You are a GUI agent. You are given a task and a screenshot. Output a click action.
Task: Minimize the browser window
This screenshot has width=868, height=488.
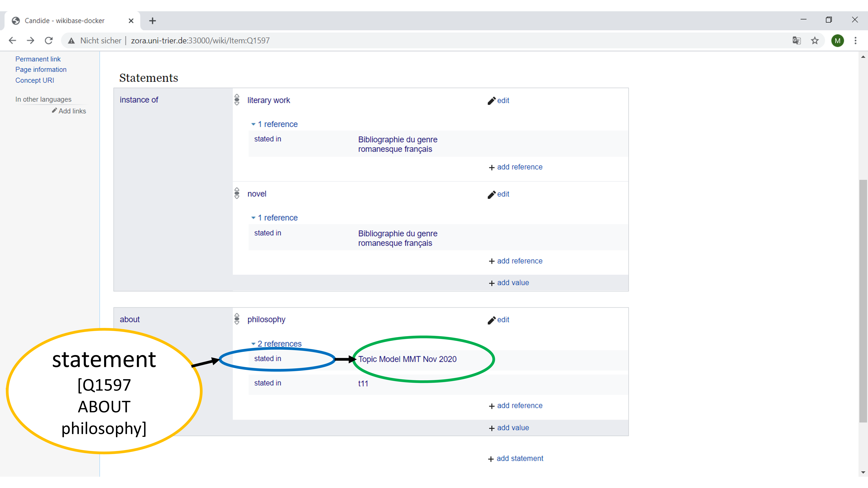[804, 20]
